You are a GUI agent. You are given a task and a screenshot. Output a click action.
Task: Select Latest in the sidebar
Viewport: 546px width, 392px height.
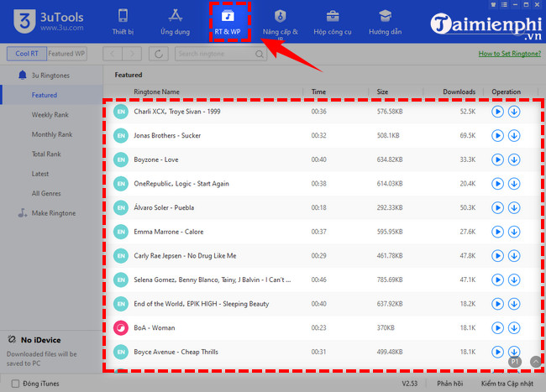pyautogui.click(x=40, y=174)
